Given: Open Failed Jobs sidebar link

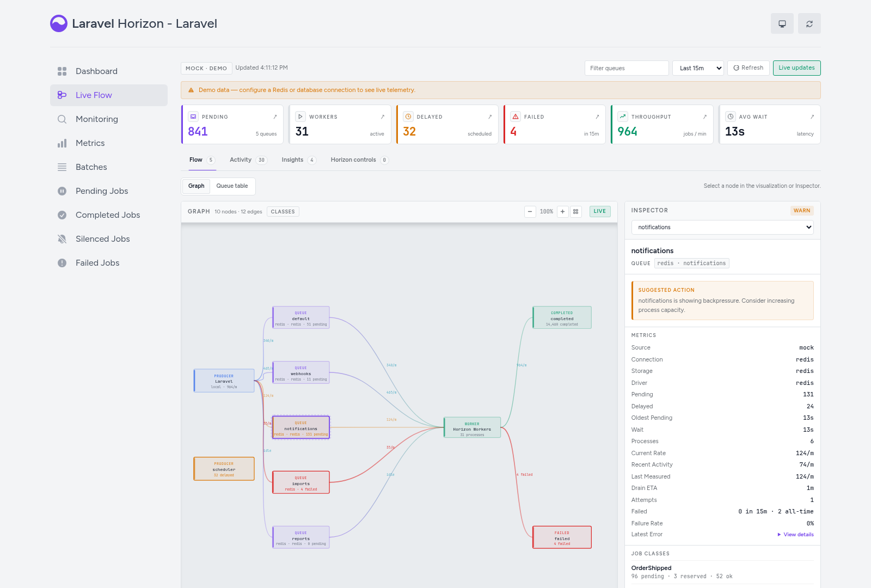Looking at the screenshot, I should click(109, 263).
